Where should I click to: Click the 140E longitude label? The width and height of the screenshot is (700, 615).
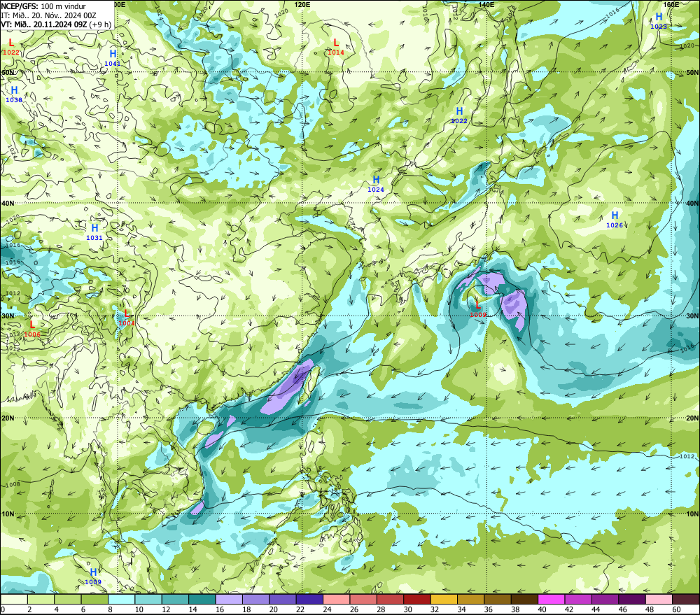click(x=486, y=4)
